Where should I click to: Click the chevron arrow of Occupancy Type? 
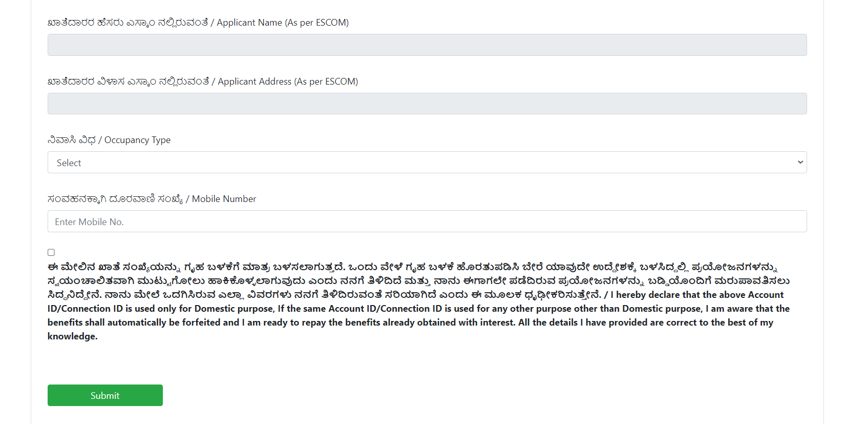[x=800, y=163]
